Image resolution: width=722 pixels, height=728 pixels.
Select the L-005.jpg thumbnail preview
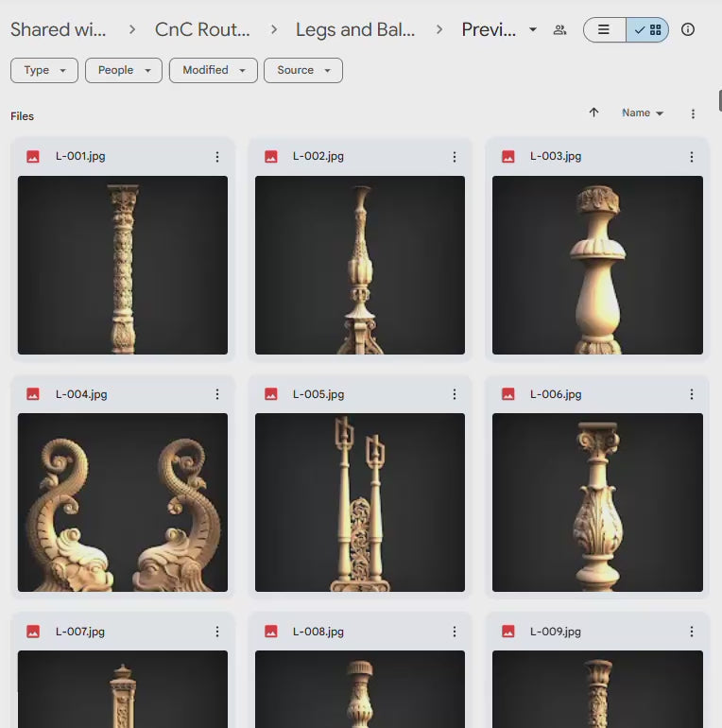coord(360,502)
